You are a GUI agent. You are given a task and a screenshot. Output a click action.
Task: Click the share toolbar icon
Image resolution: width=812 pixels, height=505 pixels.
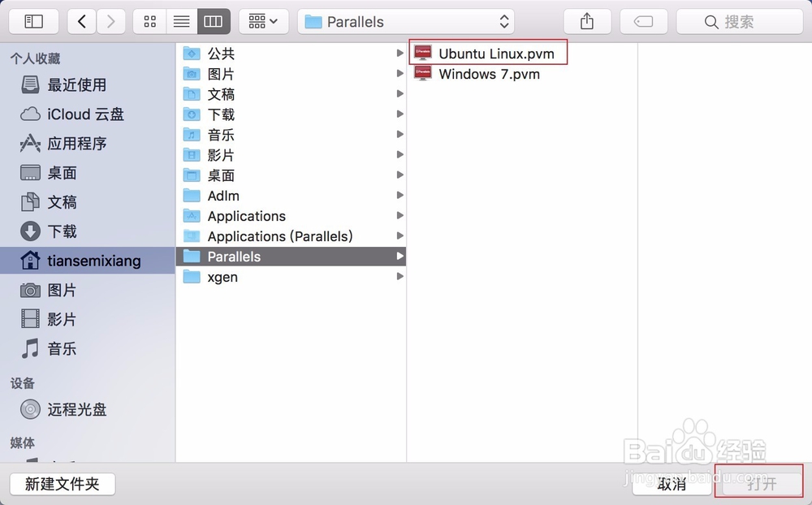587,21
